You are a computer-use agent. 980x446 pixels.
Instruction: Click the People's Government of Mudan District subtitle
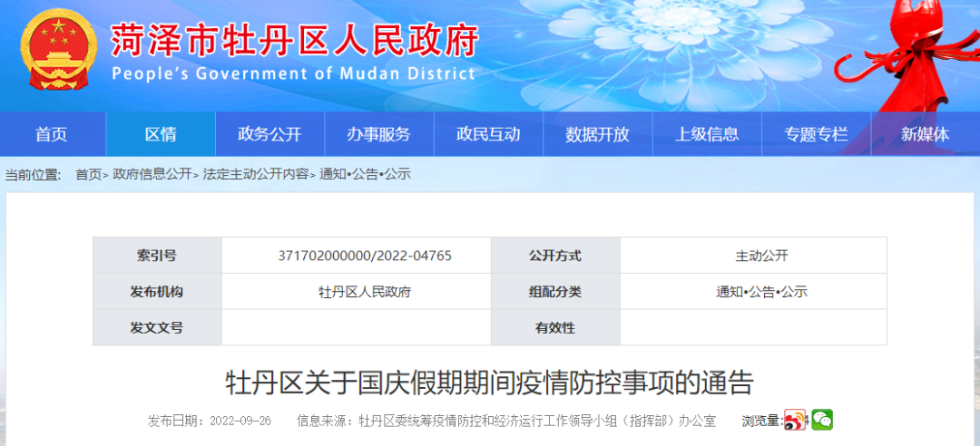point(294,73)
